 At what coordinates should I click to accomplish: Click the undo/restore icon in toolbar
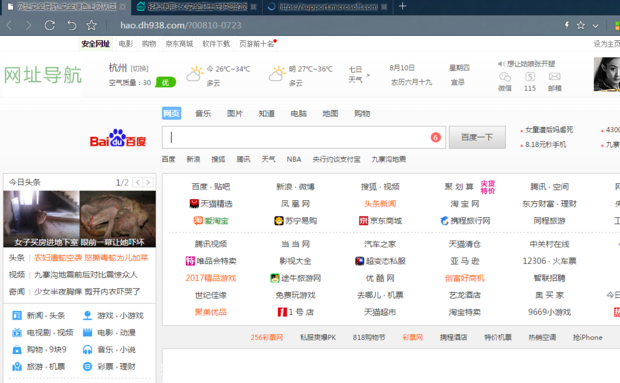[x=71, y=26]
